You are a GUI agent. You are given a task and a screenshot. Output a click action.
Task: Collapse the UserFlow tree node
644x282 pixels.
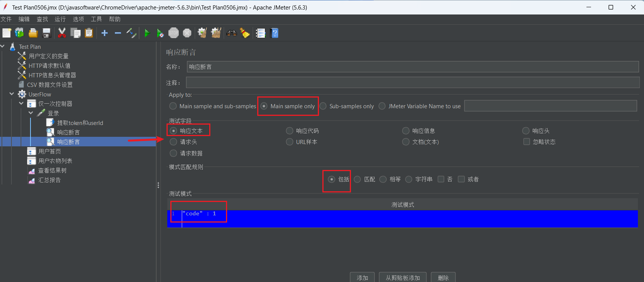click(12, 94)
